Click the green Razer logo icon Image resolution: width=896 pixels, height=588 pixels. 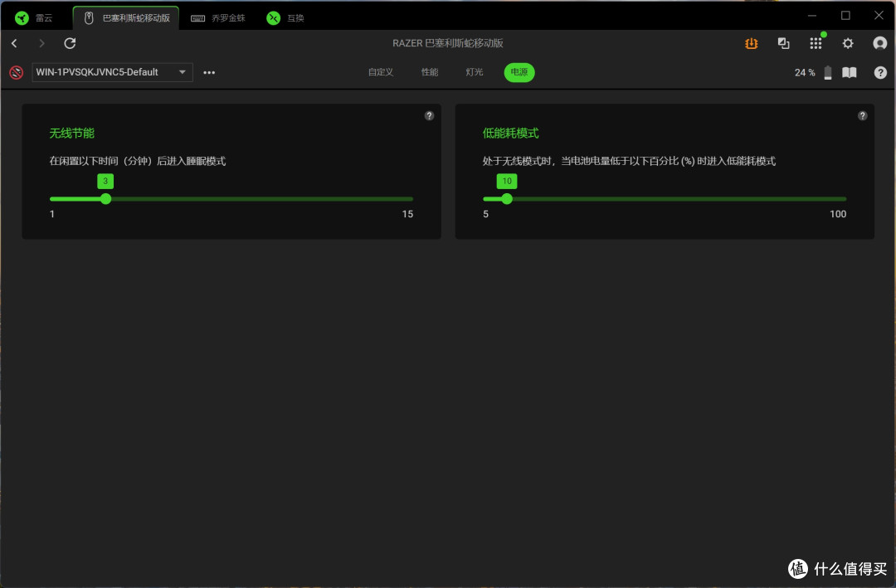click(22, 17)
